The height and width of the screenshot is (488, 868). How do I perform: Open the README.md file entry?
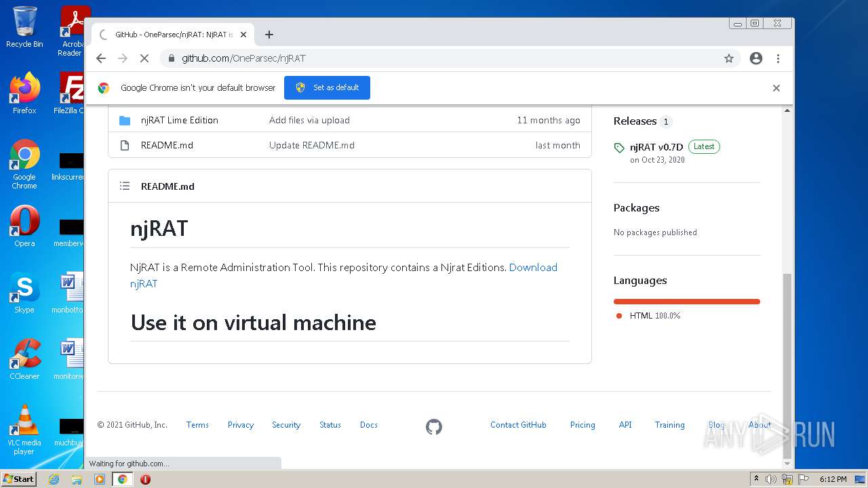coord(167,145)
